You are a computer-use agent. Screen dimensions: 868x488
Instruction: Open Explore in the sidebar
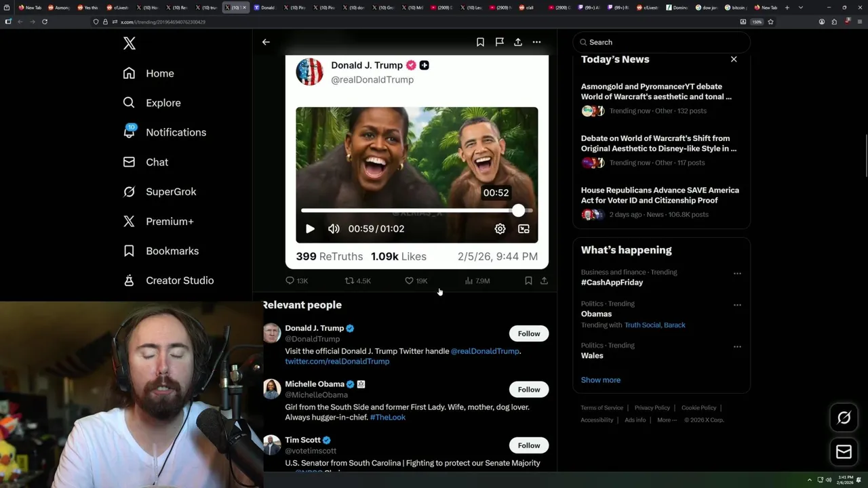coord(152,103)
